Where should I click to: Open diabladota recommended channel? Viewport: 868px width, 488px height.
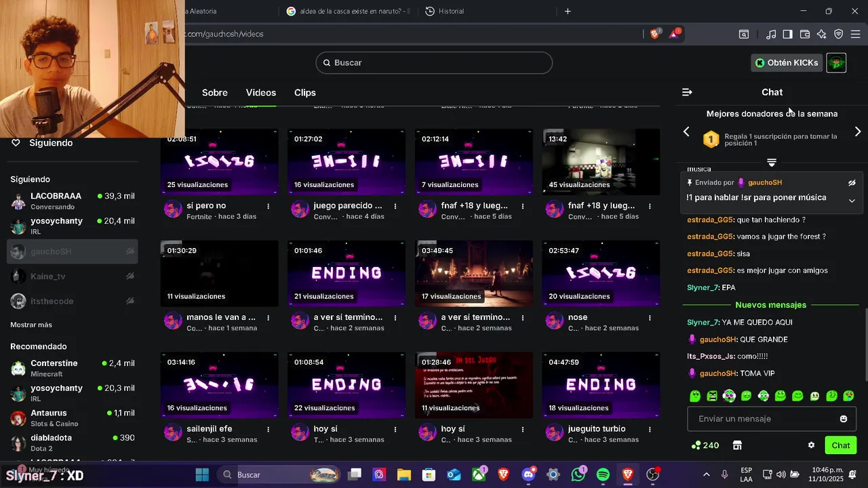click(73, 443)
